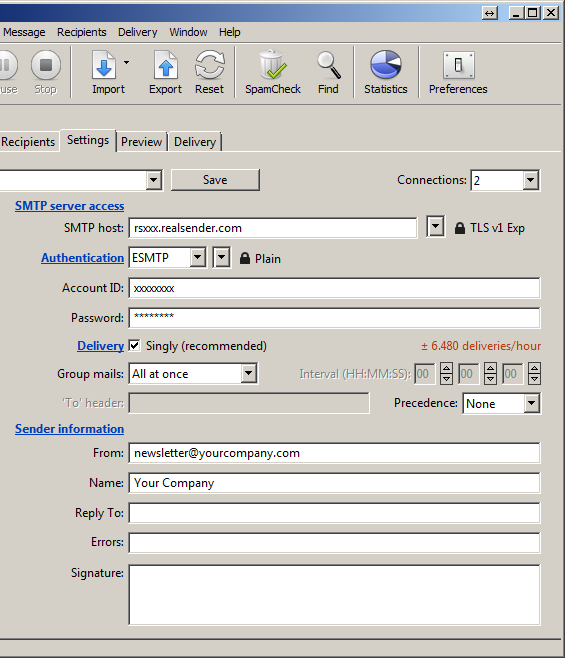Switch to the Recipients tab
Viewport: 565px width, 658px height.
coord(28,142)
